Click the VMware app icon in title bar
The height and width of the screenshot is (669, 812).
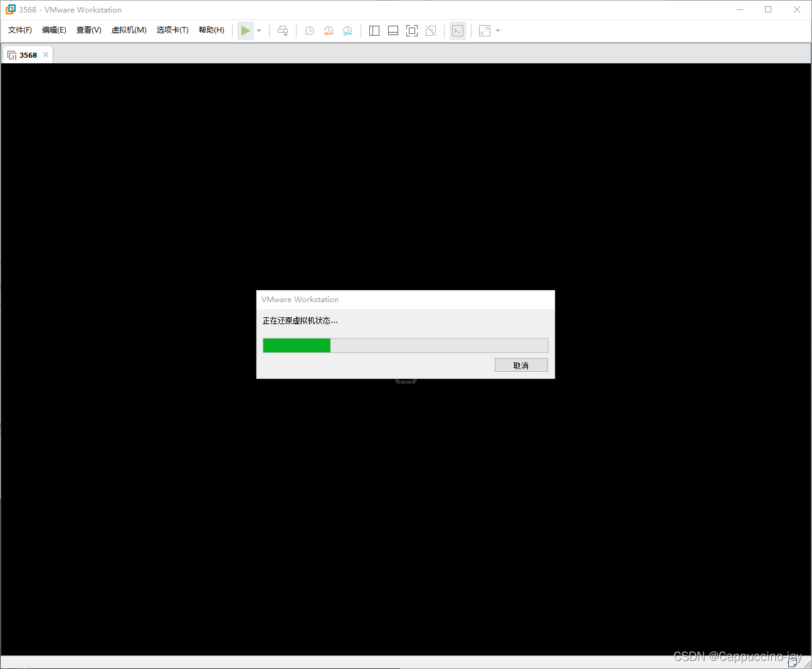11,9
